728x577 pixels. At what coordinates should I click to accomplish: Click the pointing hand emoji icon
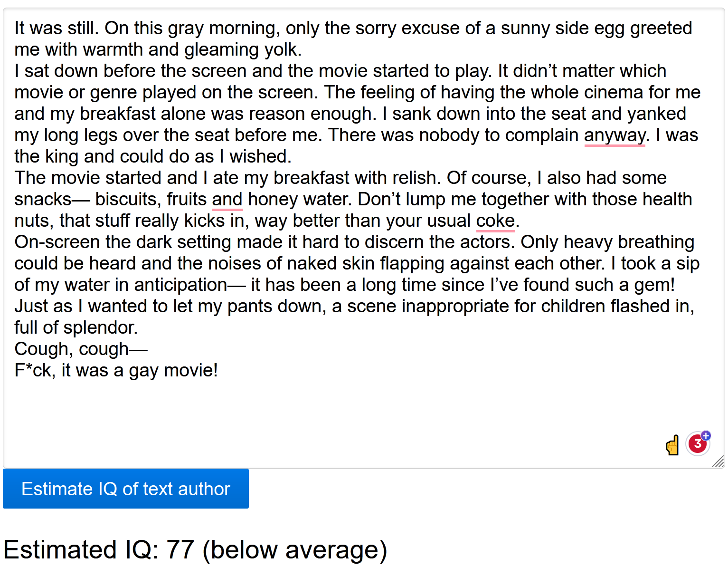pyautogui.click(x=672, y=445)
